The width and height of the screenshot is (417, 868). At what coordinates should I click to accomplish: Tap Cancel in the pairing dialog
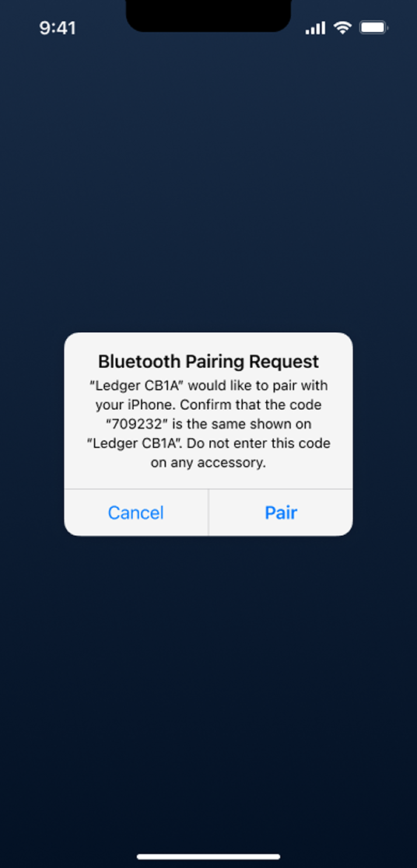point(135,513)
